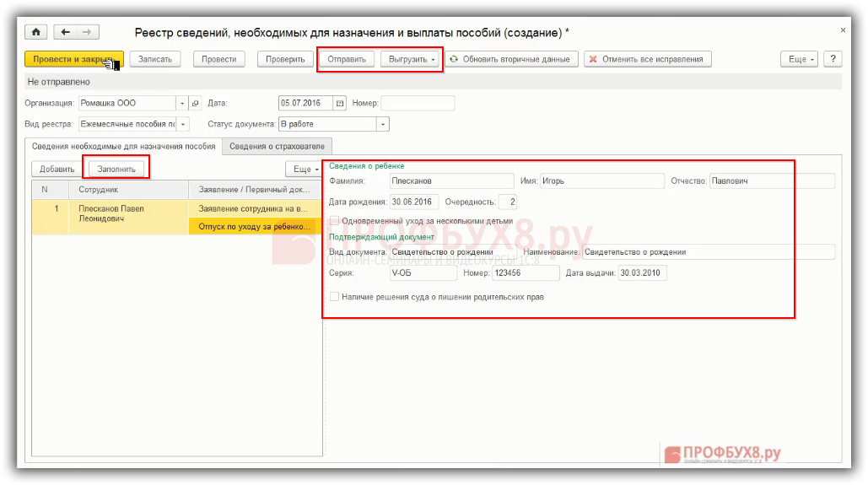This screenshot has height=485, width=868.
Task: Click Обновить вторичные данные refresh button
Action: click(512, 59)
